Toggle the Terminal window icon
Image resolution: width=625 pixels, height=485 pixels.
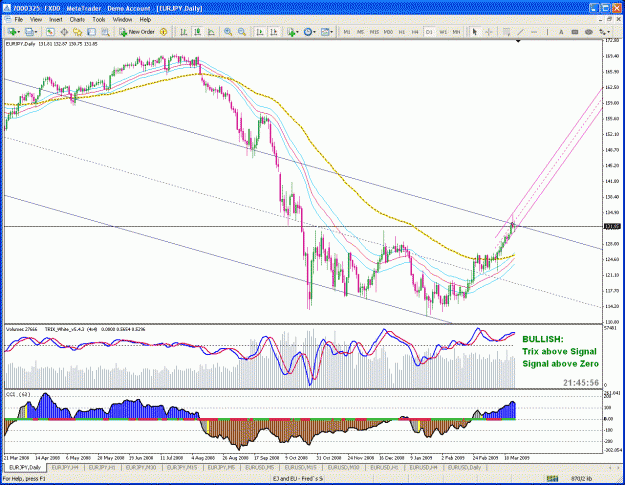[x=91, y=32]
